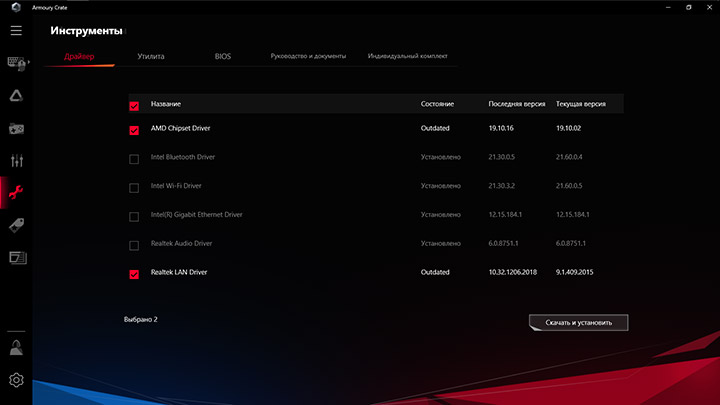Open the settings gear icon
Viewport: 720px width, 405px height.
16,380
